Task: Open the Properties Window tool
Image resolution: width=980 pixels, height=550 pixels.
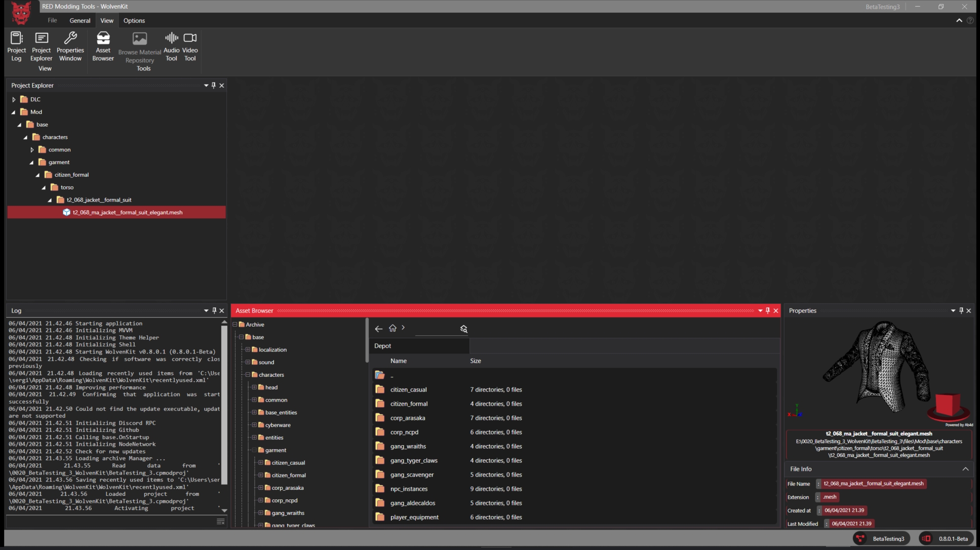Action: [70, 46]
